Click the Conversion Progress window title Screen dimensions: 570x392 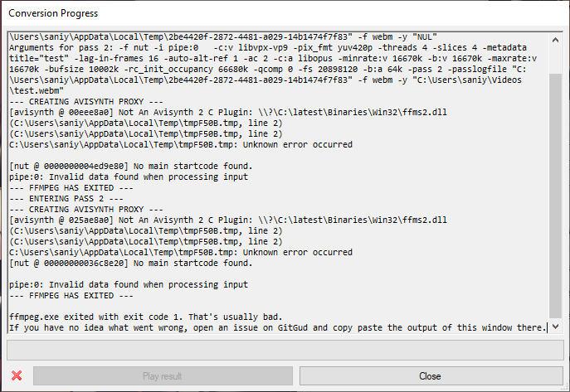point(53,13)
